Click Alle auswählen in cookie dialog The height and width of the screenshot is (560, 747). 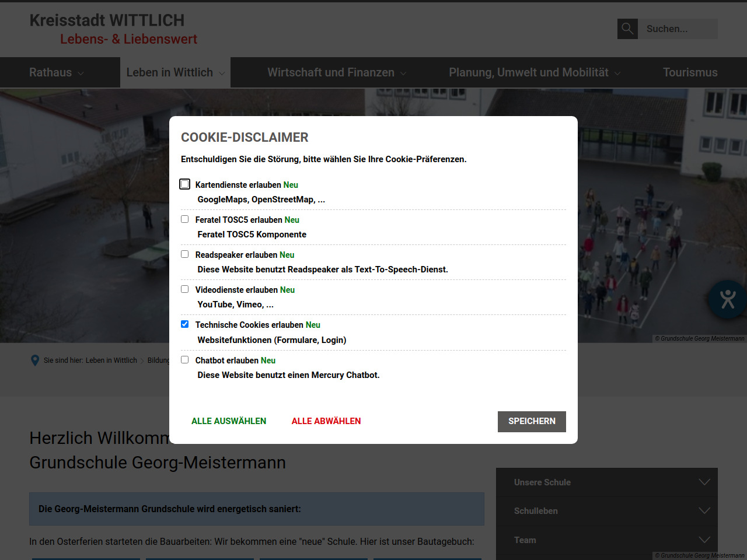229,421
